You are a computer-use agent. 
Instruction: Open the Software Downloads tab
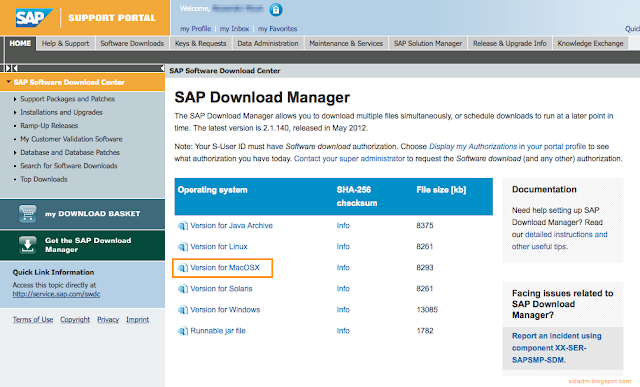(132, 43)
